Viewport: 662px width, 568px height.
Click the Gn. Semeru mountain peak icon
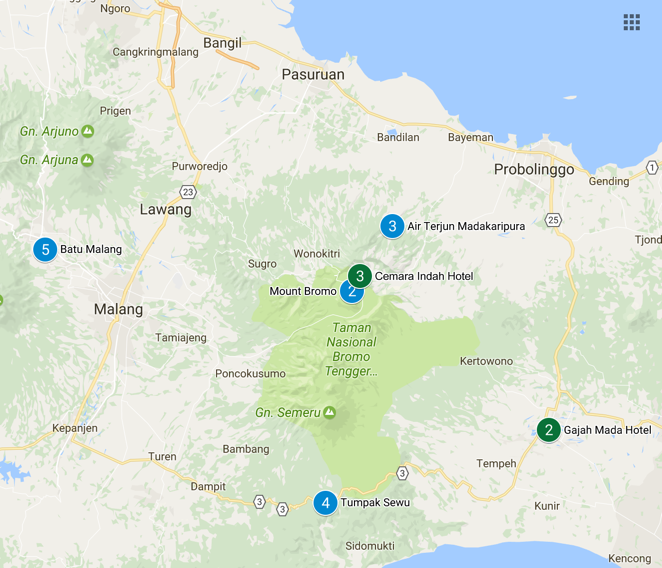coord(329,412)
